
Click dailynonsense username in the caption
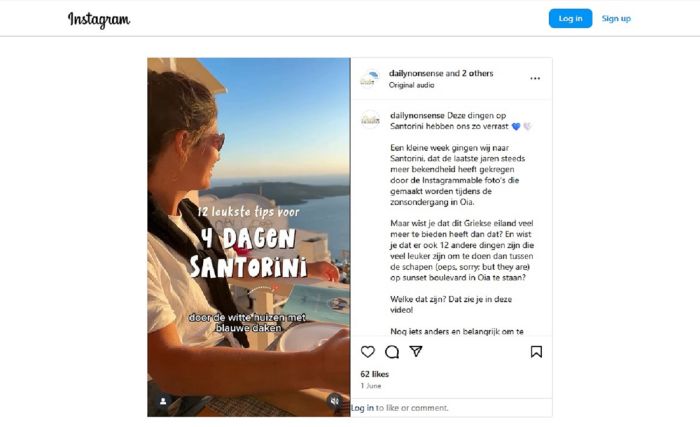point(417,115)
